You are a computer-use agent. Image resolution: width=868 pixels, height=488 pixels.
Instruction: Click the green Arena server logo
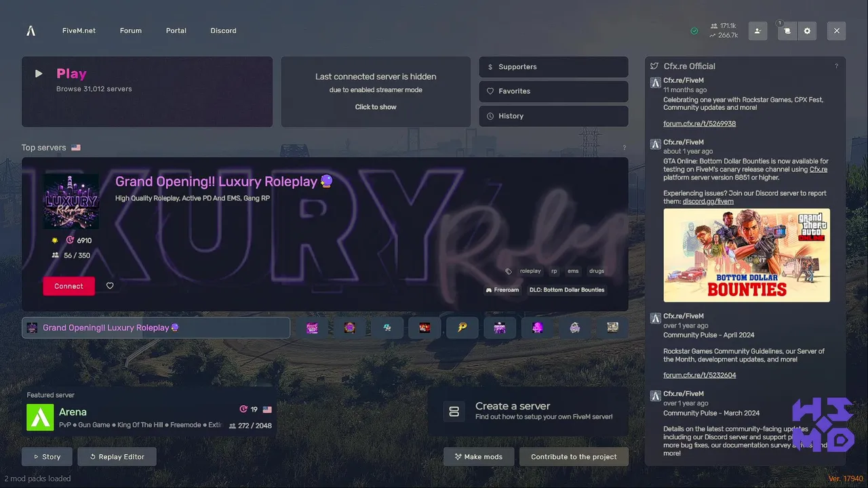click(x=40, y=417)
